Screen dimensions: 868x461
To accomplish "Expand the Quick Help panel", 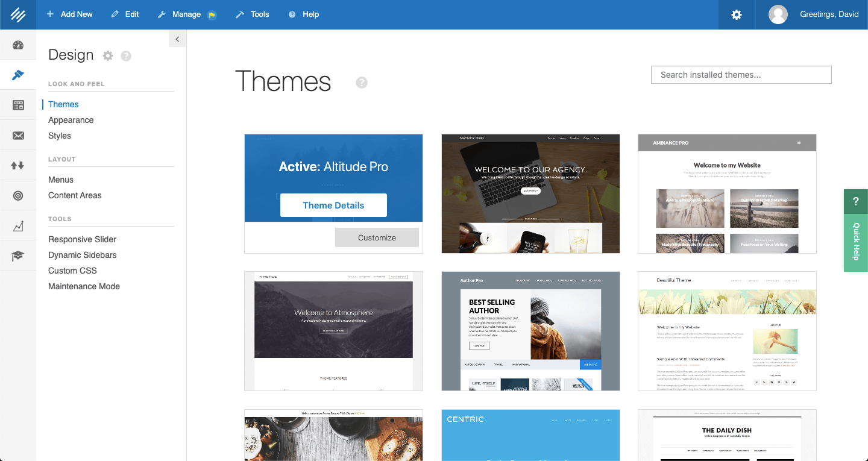I will click(855, 242).
